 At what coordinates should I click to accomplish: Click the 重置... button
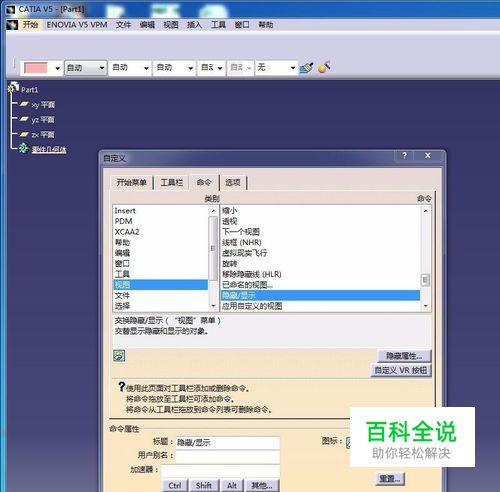[x=390, y=479]
